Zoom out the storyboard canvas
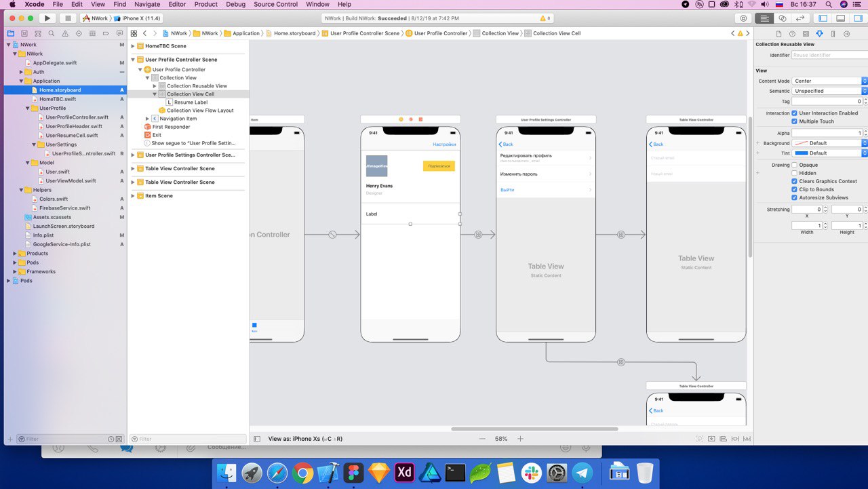This screenshot has width=868, height=489. pos(482,439)
